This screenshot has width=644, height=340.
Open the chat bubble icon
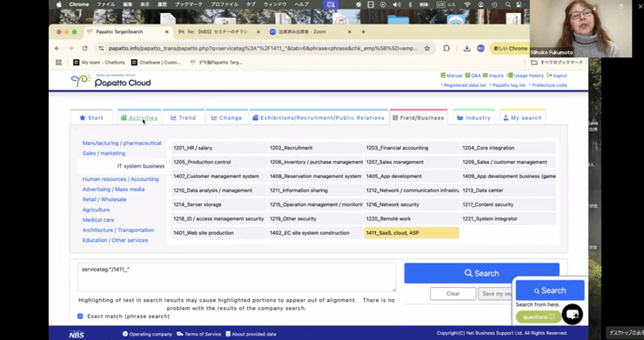(x=573, y=315)
